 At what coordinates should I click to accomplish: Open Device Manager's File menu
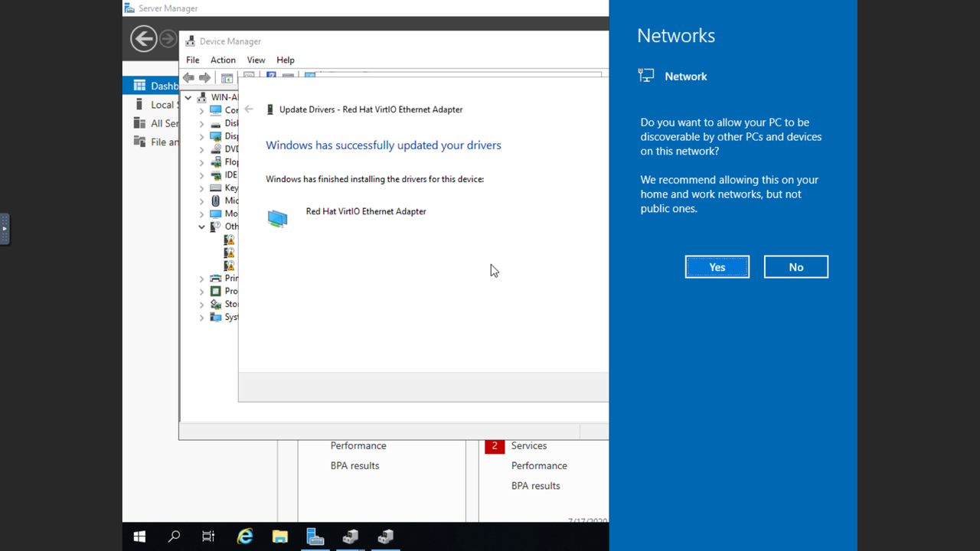[x=193, y=60]
